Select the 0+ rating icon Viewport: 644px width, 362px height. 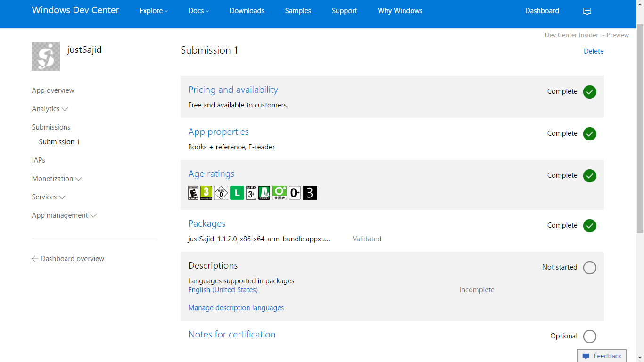(295, 193)
